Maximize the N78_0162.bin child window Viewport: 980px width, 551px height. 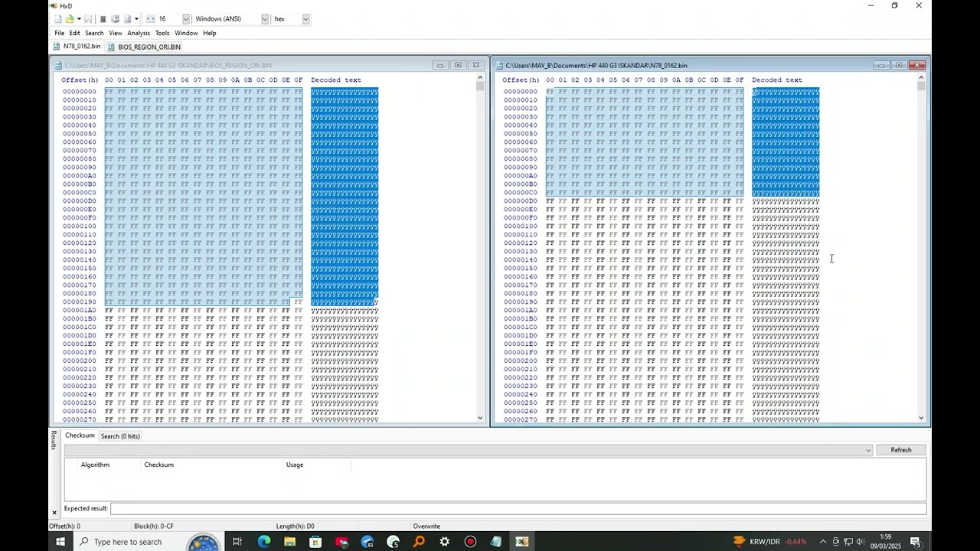tap(899, 65)
